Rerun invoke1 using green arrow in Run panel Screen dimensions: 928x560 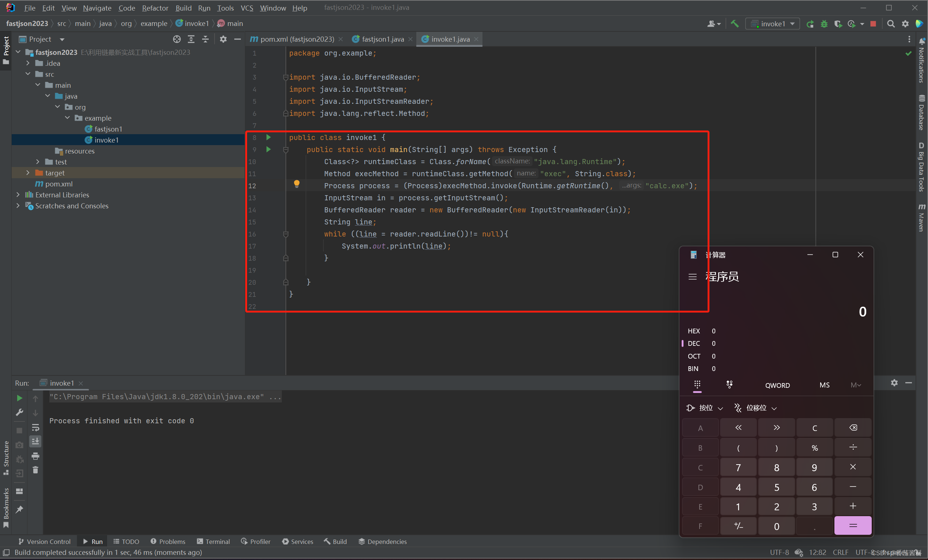point(19,398)
